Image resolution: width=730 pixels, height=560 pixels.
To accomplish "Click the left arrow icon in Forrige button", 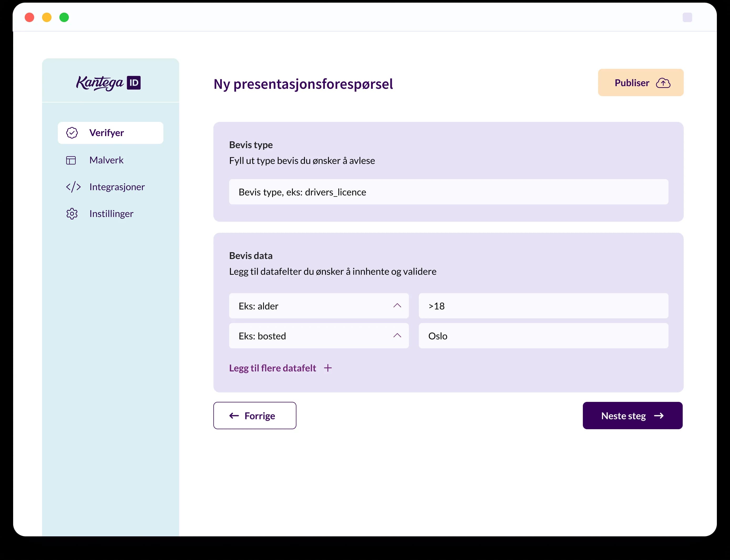I will [233, 416].
